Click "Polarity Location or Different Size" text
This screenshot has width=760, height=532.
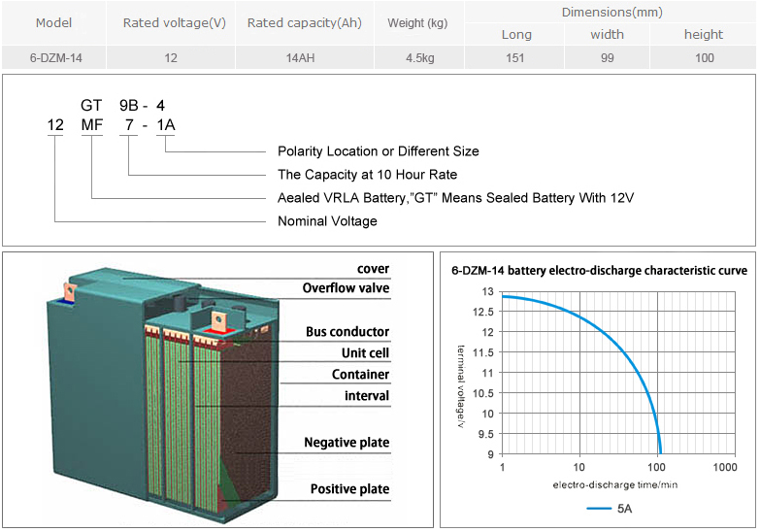[x=378, y=151]
